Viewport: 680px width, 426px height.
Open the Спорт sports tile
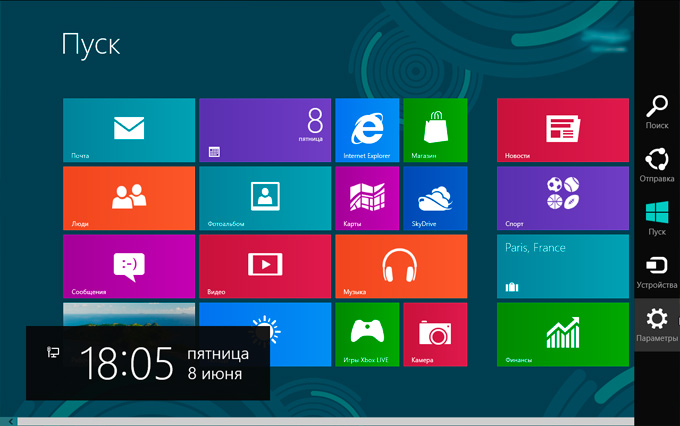tap(562, 198)
